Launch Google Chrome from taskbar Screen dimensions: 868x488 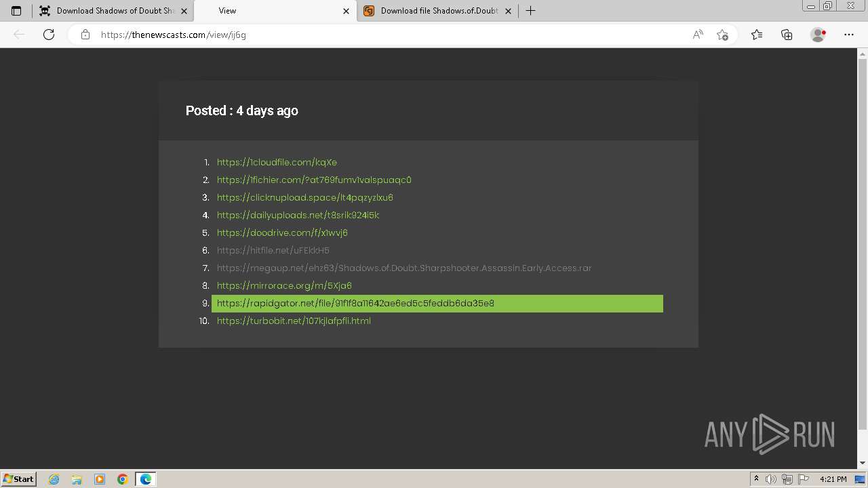(x=123, y=479)
